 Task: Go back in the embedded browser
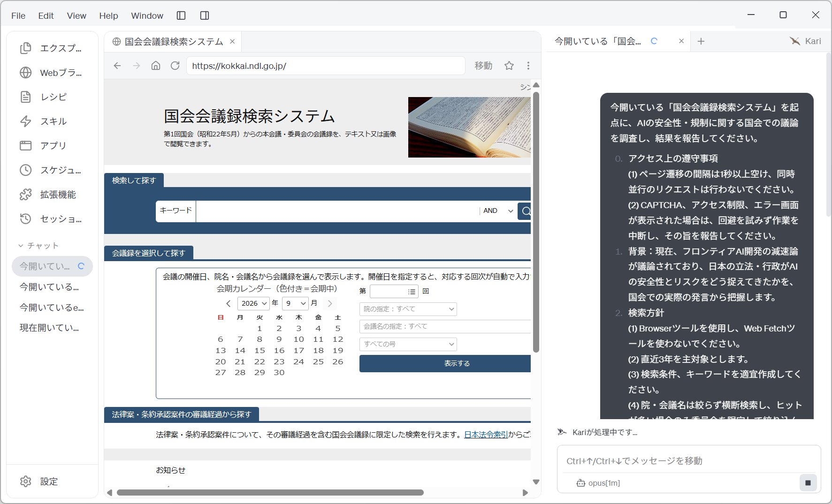[x=117, y=66]
